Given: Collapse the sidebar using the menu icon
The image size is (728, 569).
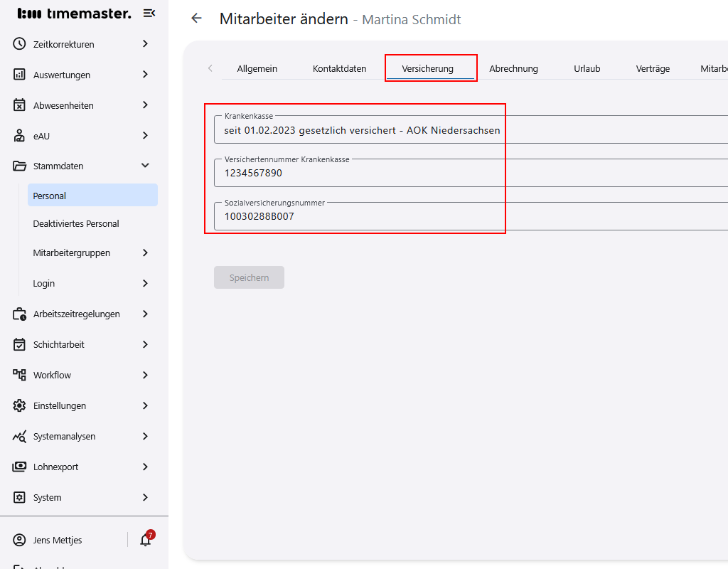Looking at the screenshot, I should point(149,14).
